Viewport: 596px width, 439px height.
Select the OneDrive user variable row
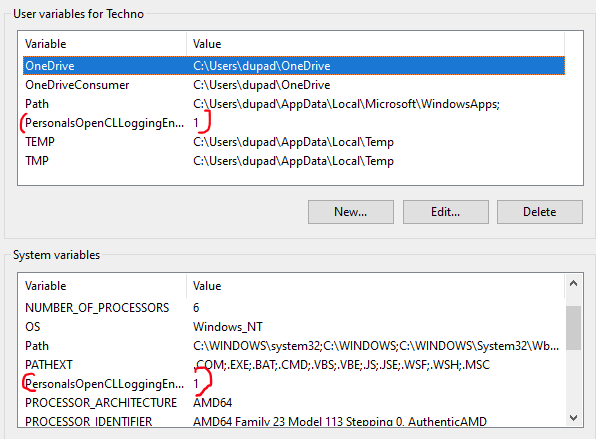294,66
